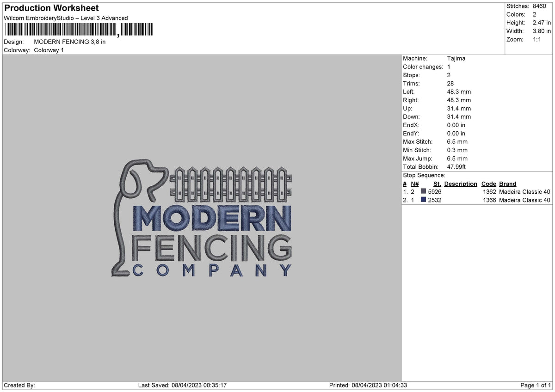Viewport: 555px width, 392px height.
Task: Click the 'Brand' column header
Action: pyautogui.click(x=507, y=184)
